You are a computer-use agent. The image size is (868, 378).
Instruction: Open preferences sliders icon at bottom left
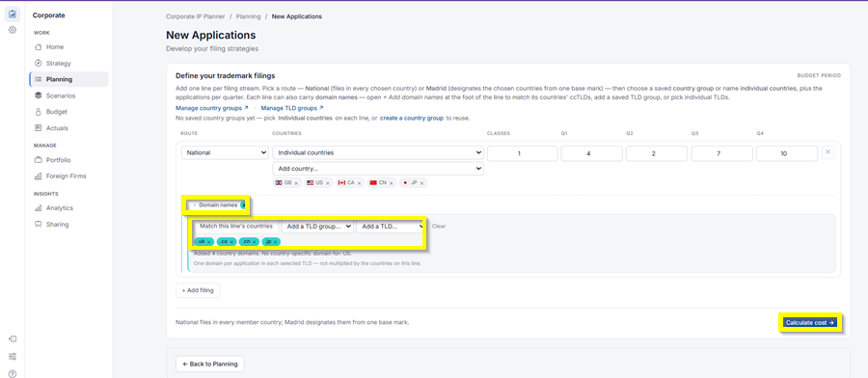click(x=13, y=356)
